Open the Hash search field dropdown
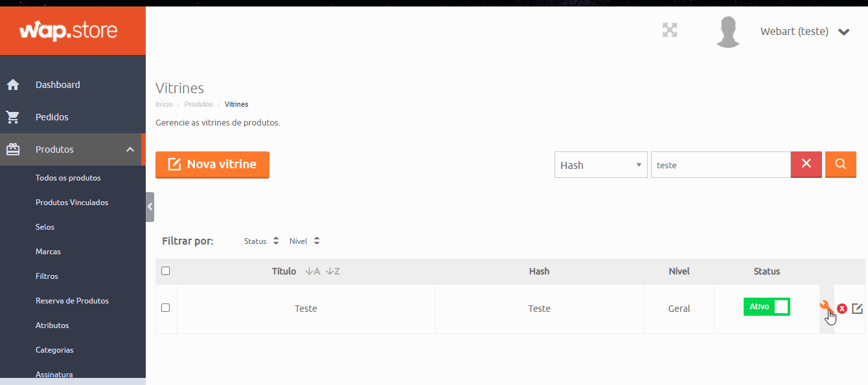The image size is (868, 385). click(601, 165)
